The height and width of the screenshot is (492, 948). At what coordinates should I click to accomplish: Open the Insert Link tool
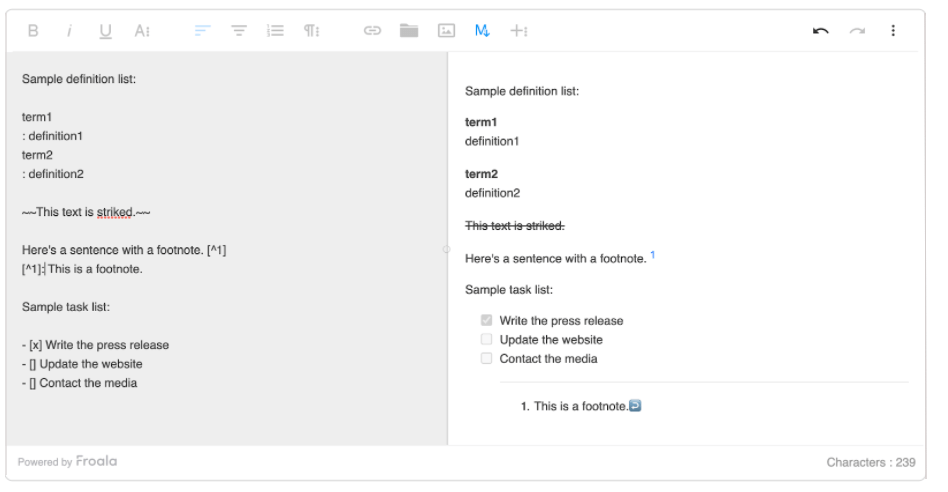tap(372, 31)
